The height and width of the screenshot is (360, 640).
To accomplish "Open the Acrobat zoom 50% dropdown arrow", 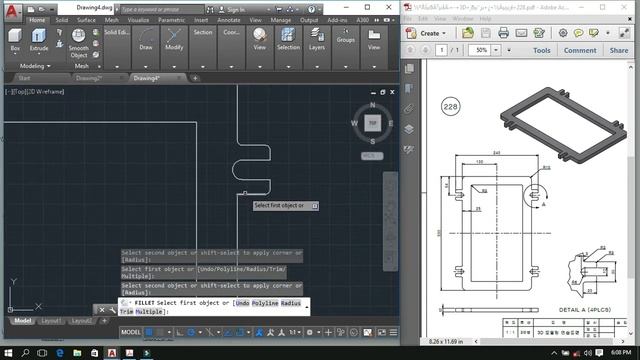I will [496, 50].
